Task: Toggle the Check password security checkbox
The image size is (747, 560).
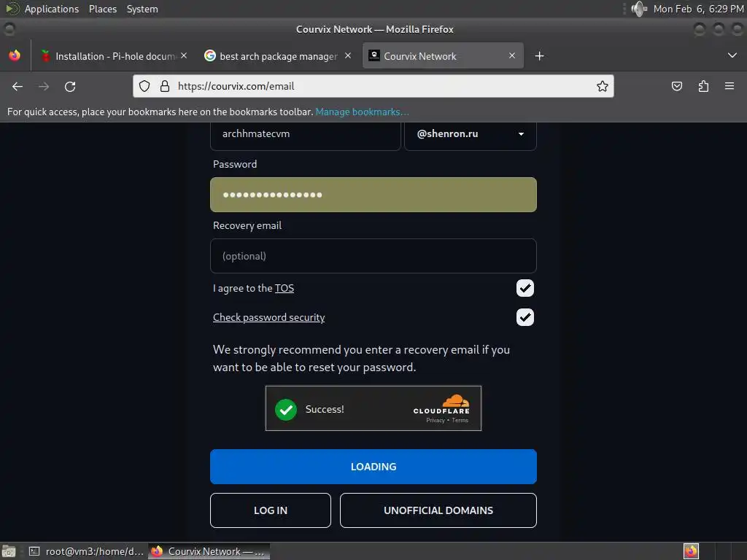Action: click(525, 317)
